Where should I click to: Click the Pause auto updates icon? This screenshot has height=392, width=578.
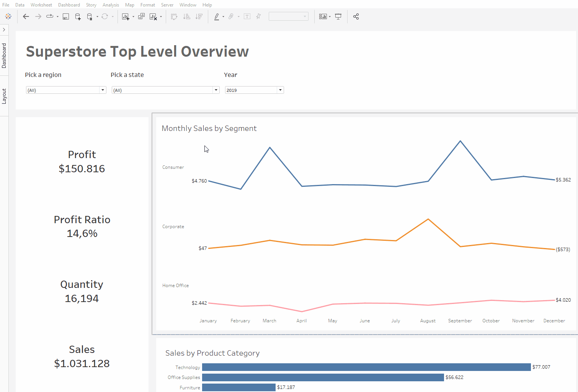pos(90,16)
